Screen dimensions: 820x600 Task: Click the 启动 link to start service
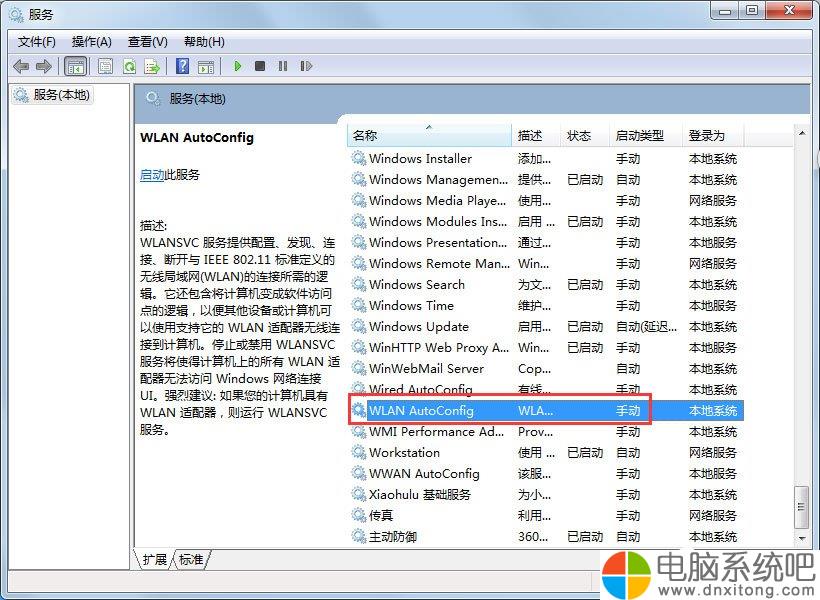152,175
